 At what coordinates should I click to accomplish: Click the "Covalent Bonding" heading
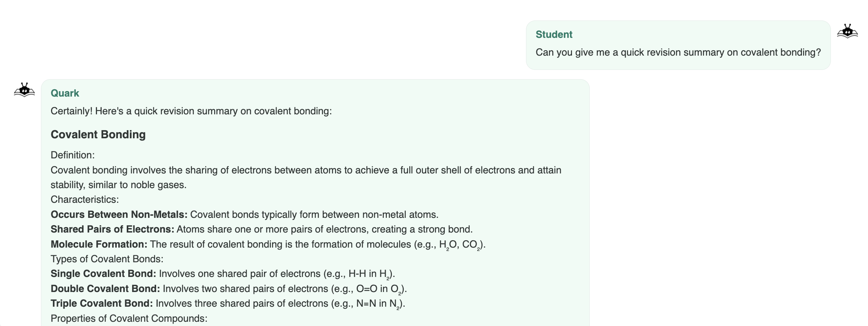(98, 134)
